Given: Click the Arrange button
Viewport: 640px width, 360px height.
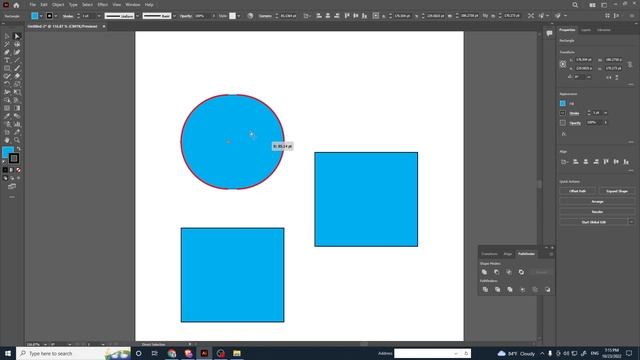Looking at the screenshot, I should click(597, 202).
